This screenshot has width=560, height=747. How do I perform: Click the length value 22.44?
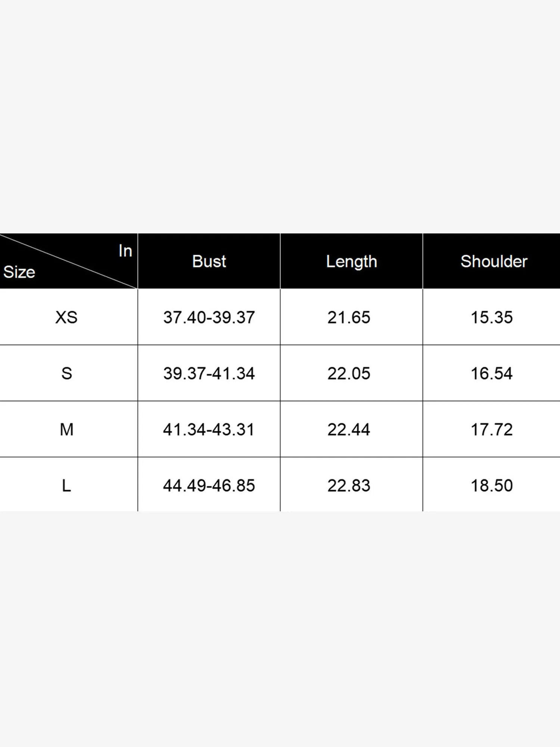click(349, 430)
